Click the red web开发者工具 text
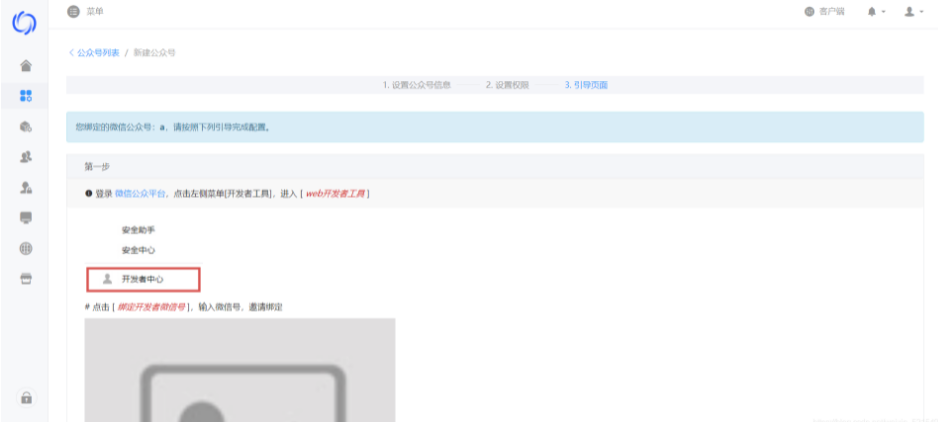The width and height of the screenshot is (938, 422). click(x=335, y=193)
